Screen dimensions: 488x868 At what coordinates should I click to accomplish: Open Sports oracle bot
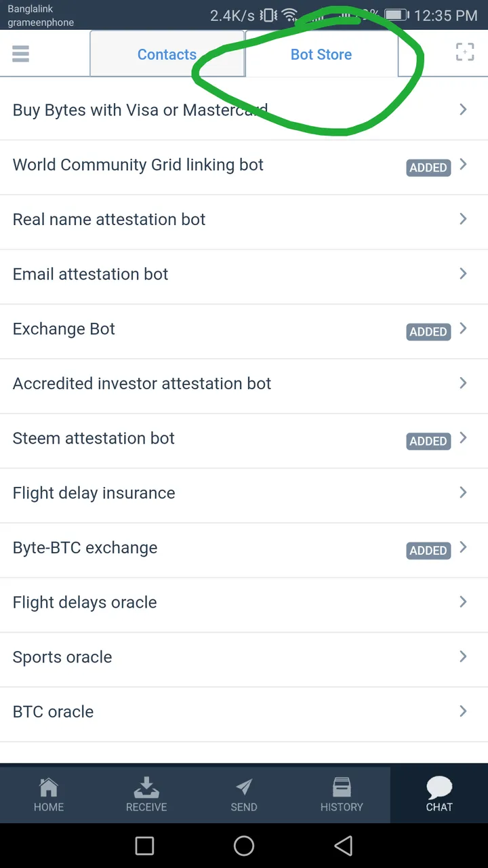tap(244, 656)
